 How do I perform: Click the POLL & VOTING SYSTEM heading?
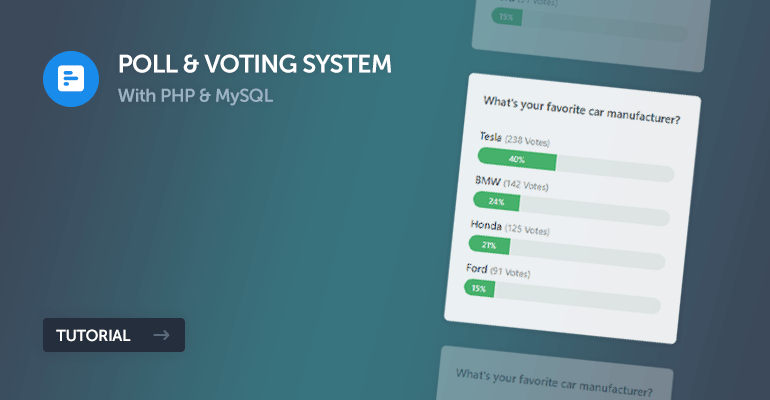(x=254, y=64)
